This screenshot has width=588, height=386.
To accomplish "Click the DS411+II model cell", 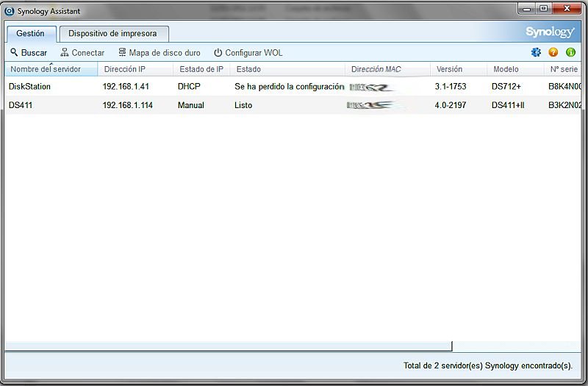I will [508, 105].
